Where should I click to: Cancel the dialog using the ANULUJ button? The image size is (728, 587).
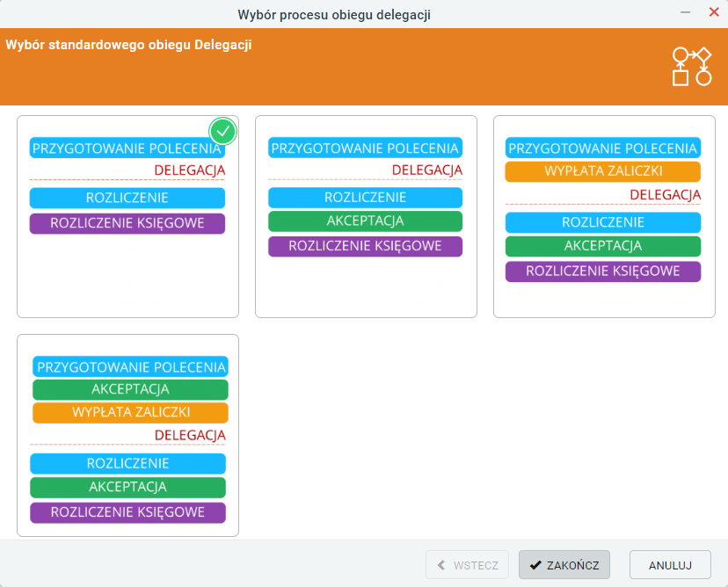click(x=670, y=565)
